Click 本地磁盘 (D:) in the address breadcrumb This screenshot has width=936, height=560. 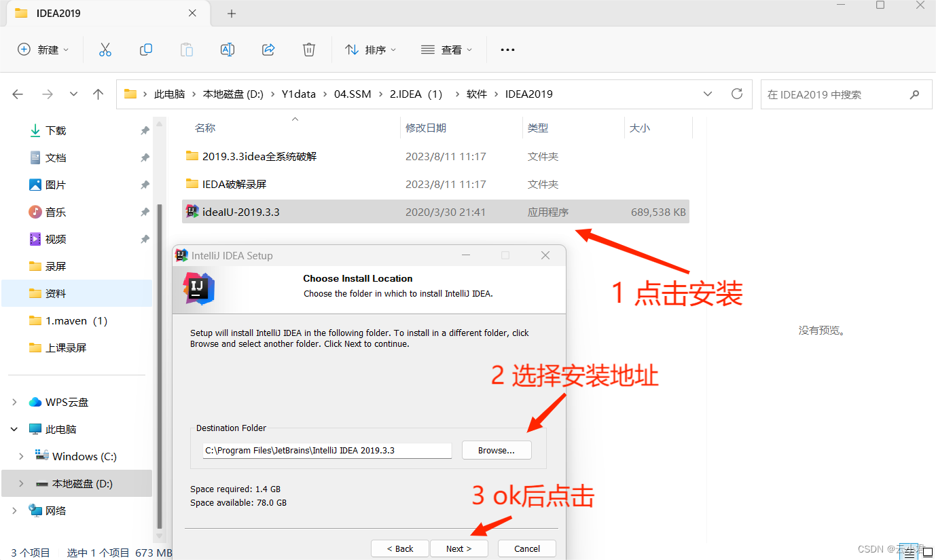coord(233,94)
